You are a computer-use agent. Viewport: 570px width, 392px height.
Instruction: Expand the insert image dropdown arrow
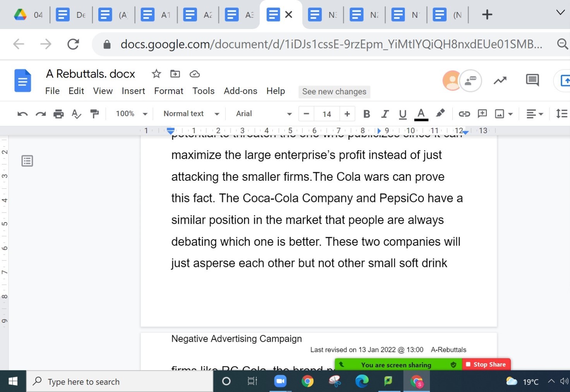tap(510, 114)
